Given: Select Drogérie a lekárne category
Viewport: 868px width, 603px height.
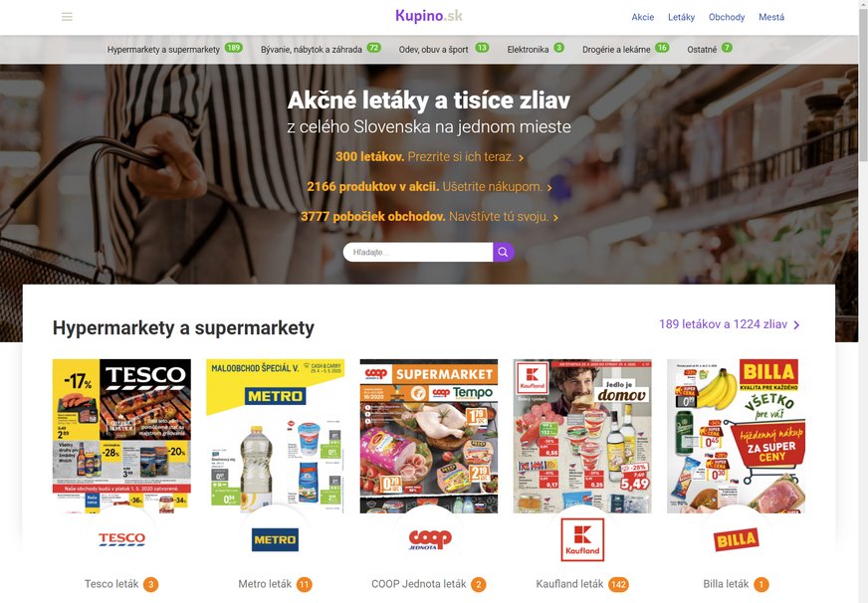Looking at the screenshot, I should (x=625, y=49).
